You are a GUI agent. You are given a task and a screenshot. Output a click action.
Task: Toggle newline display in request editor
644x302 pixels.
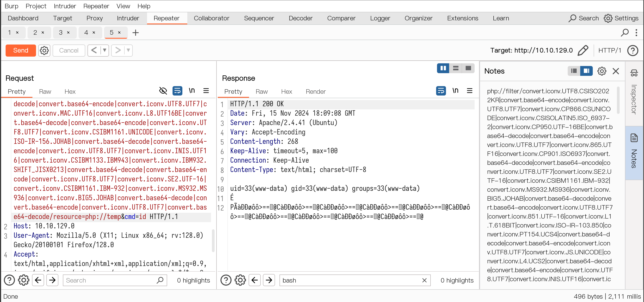pyautogui.click(x=192, y=91)
